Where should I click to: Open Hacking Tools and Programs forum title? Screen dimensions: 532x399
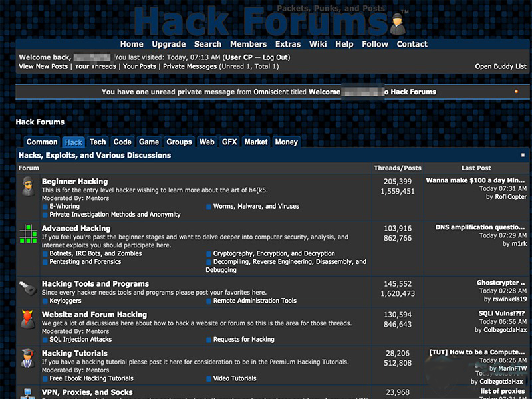tap(95, 284)
